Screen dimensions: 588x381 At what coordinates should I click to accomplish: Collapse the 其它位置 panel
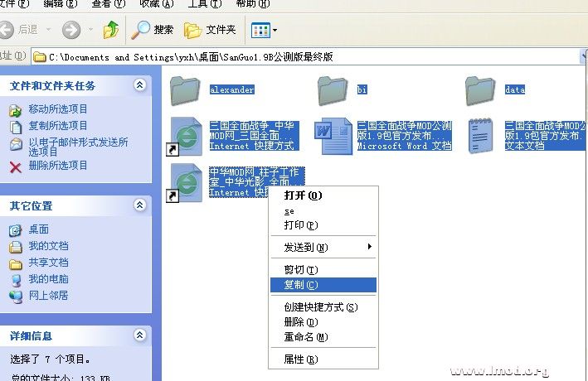(139, 205)
